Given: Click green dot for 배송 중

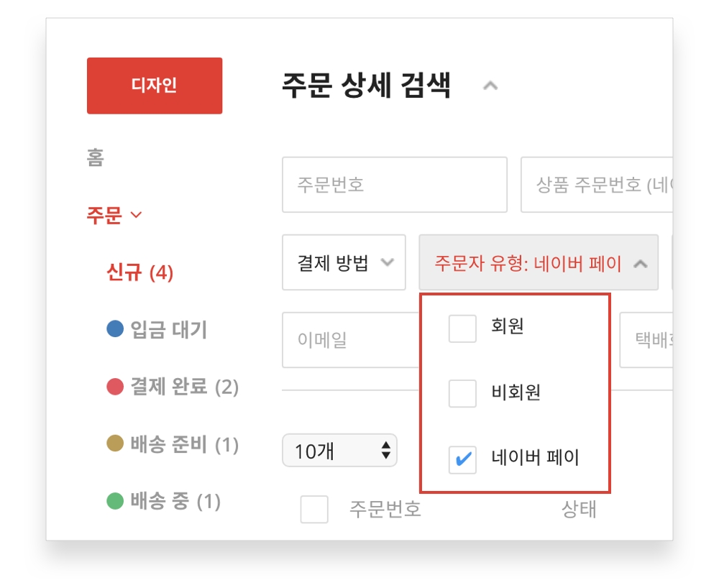Looking at the screenshot, I should click(115, 501).
